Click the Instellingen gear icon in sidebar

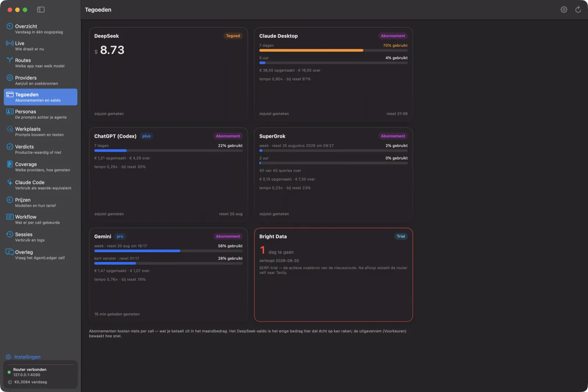8,357
